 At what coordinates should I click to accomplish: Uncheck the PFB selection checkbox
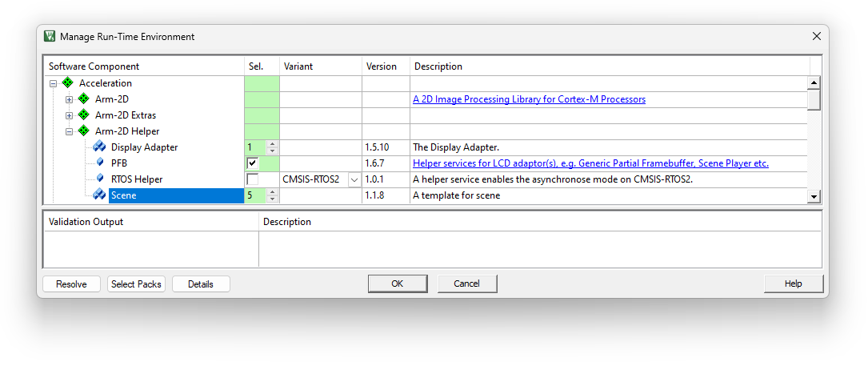[x=253, y=163]
